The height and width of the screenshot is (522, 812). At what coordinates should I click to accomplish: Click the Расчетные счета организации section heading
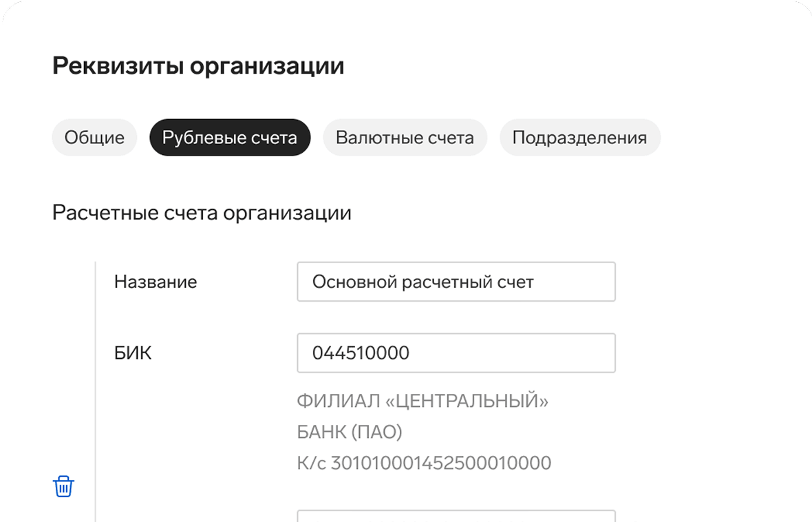pyautogui.click(x=201, y=212)
